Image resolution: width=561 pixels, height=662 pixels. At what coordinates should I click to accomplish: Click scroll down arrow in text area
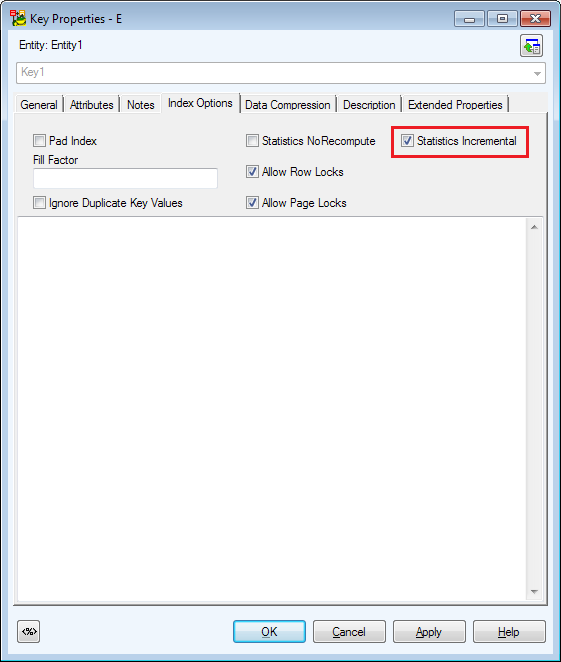coord(534,591)
